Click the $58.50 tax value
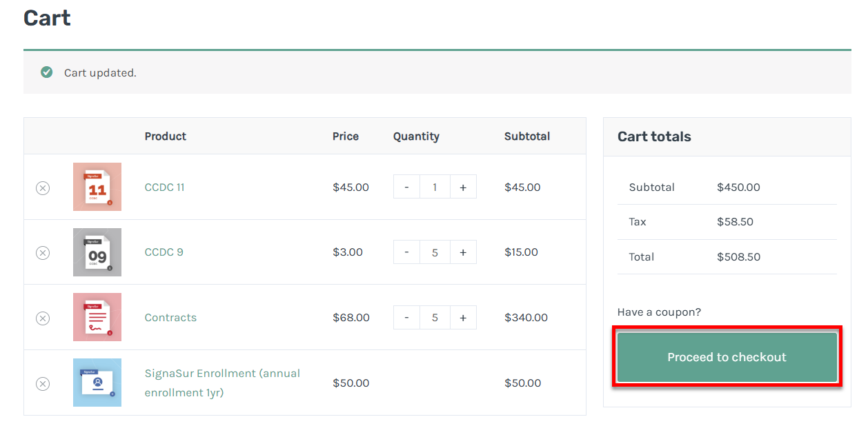The width and height of the screenshot is (868, 437). (x=735, y=222)
